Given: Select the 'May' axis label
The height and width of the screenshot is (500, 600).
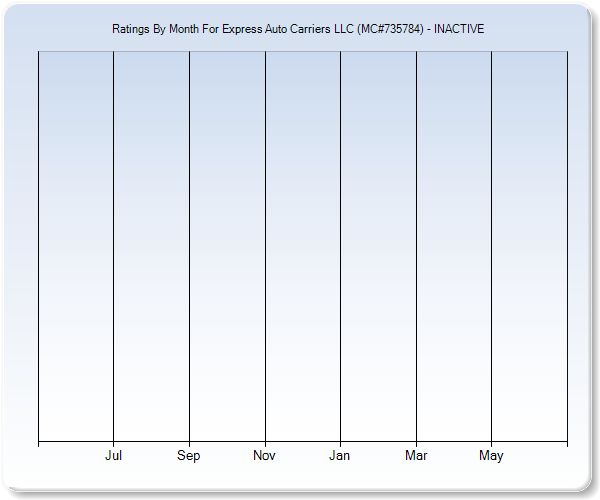Looking at the screenshot, I should point(491,456).
